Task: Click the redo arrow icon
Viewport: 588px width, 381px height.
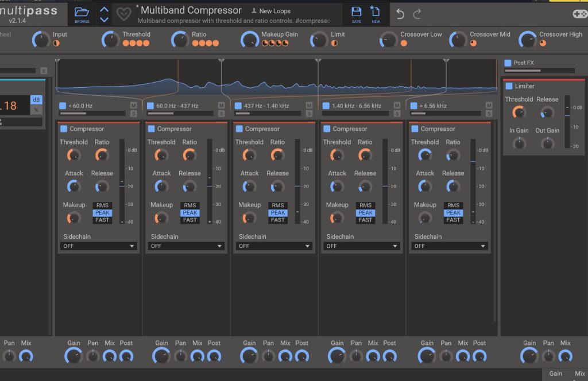Action: pyautogui.click(x=417, y=14)
